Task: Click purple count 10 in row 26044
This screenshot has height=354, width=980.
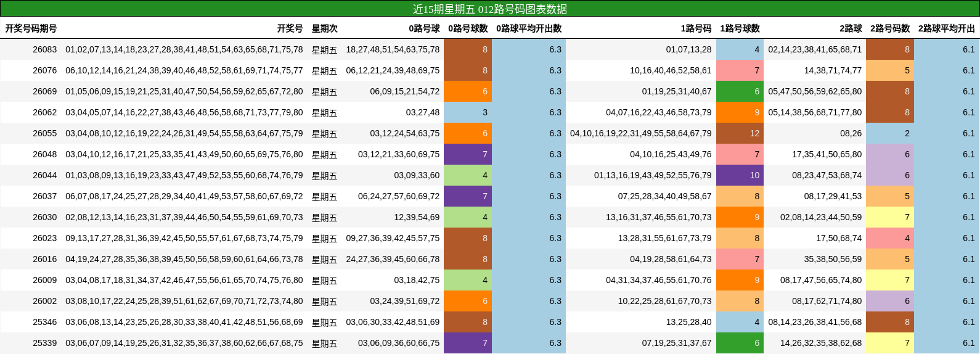Action: [740, 175]
